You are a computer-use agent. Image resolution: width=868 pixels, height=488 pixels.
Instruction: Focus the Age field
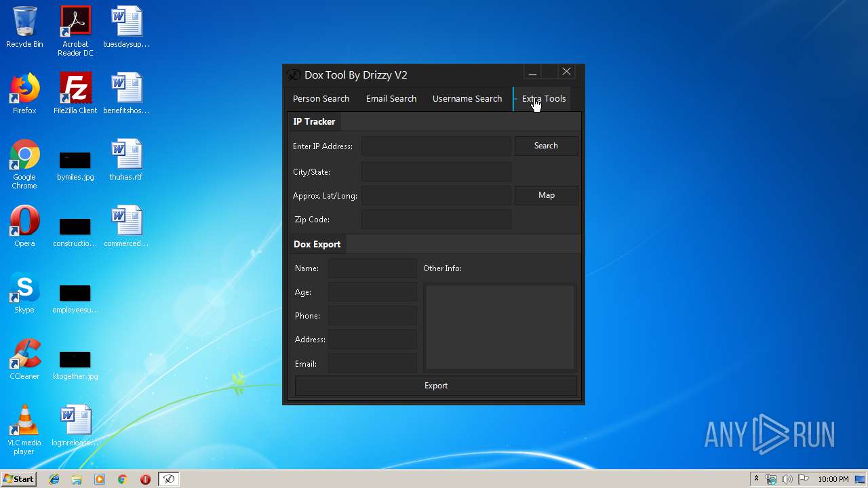[x=372, y=292]
